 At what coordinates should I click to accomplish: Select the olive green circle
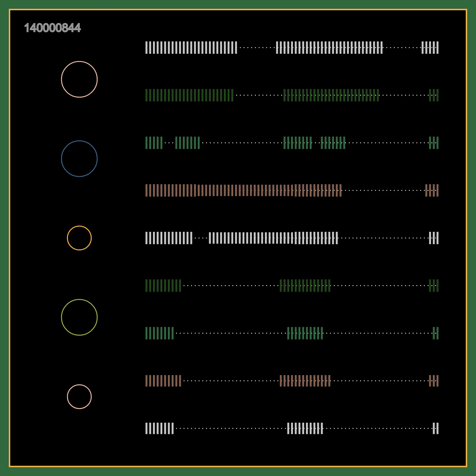79,317
